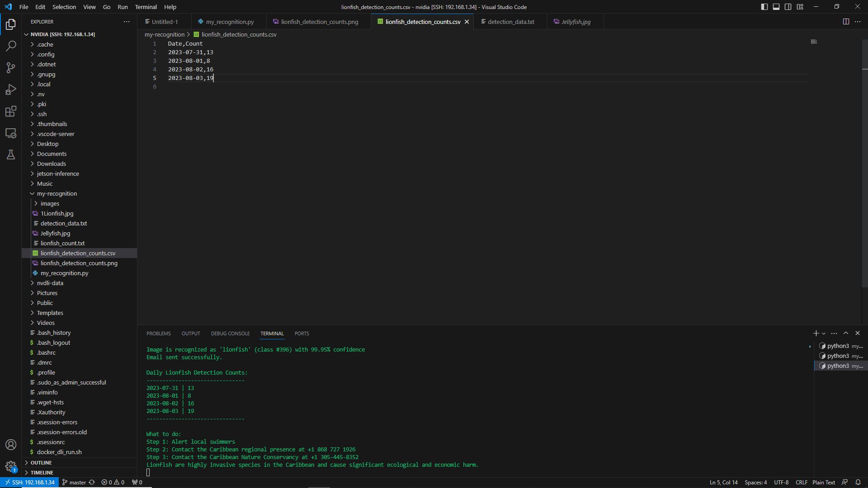Expand the nvdli-data folder
The image size is (868, 488).
(x=79, y=283)
